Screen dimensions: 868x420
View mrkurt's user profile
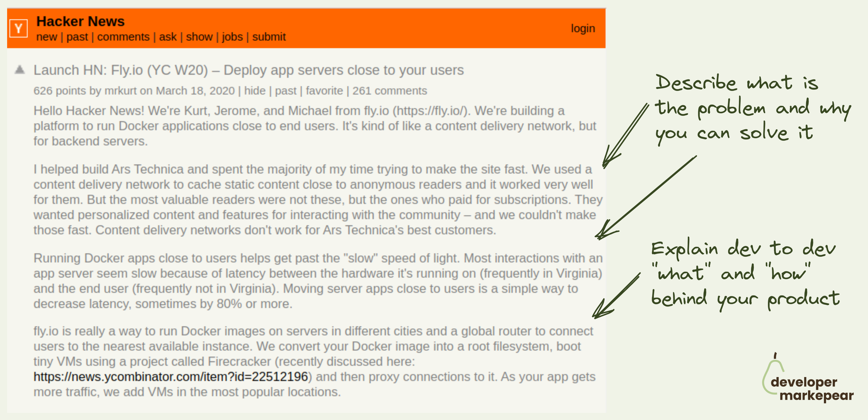pos(121,91)
